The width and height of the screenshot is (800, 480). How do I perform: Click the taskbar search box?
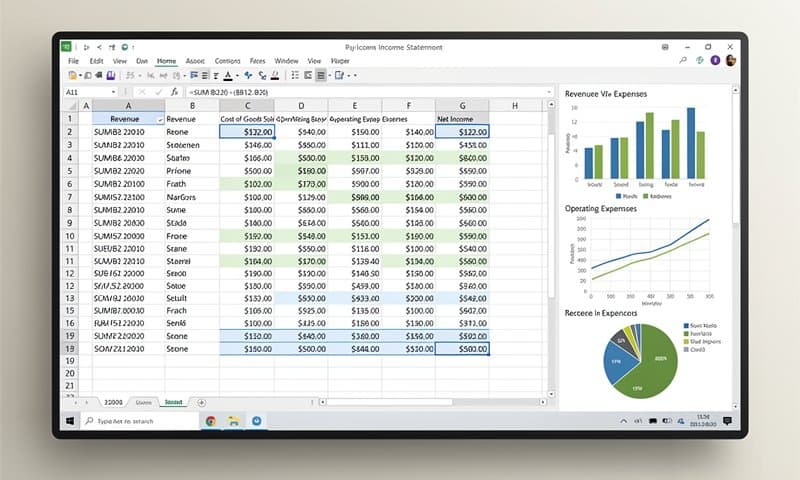click(139, 421)
